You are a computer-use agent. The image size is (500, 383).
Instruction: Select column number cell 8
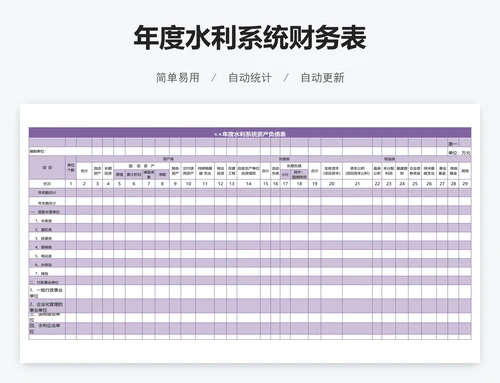162,184
